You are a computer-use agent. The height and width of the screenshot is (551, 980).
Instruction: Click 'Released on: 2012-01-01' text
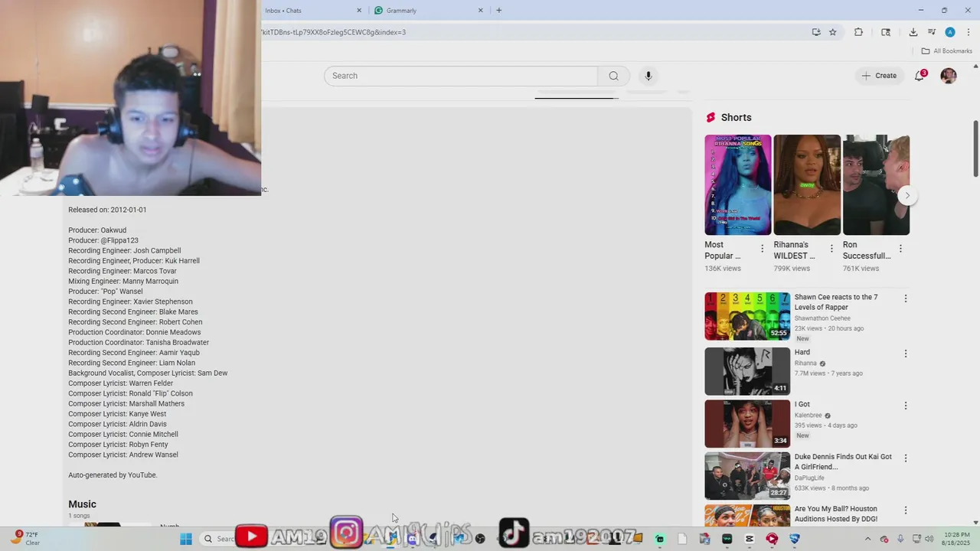(107, 210)
